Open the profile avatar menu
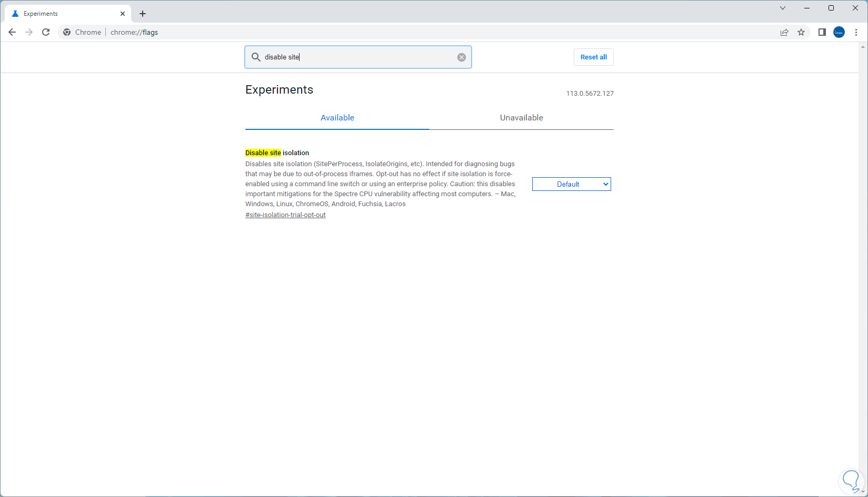Viewport: 868px width, 497px height. (839, 32)
